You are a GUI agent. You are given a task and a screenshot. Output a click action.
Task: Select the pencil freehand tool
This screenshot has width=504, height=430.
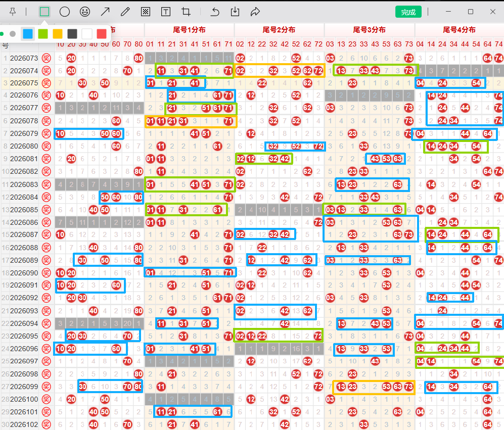(125, 12)
